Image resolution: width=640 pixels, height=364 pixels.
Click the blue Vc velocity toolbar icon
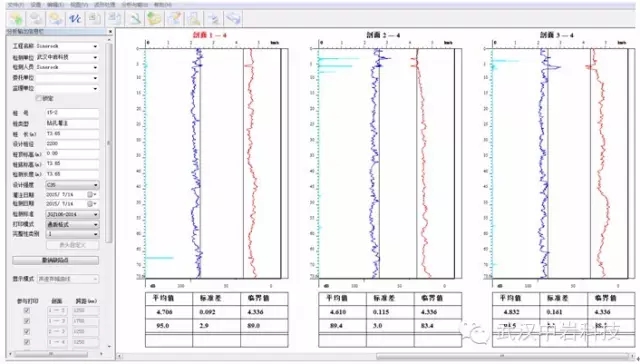[75, 19]
